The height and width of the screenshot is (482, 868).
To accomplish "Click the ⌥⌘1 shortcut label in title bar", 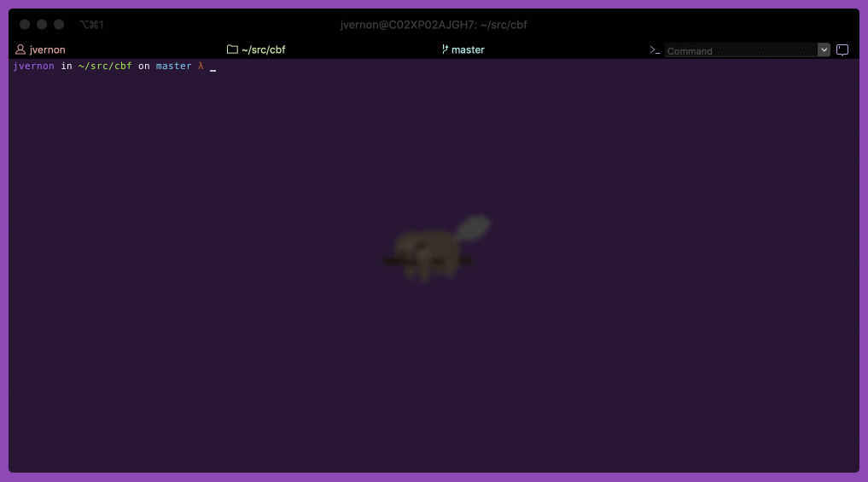I will pyautogui.click(x=92, y=25).
